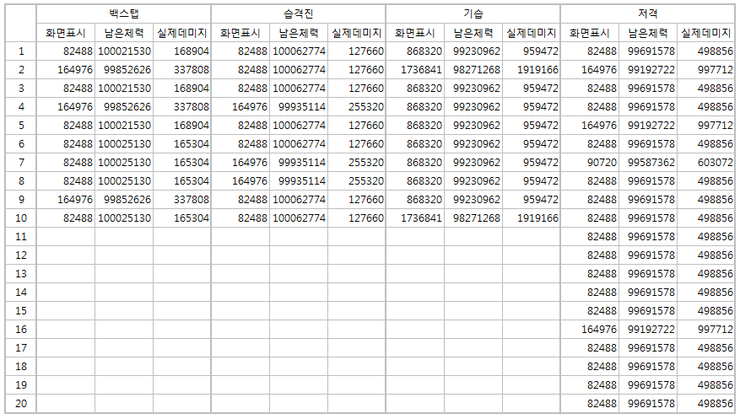The height and width of the screenshot is (419, 740).
Task: Select row 4 백스텝 실제데미지 cell 337808
Action: pyautogui.click(x=182, y=106)
